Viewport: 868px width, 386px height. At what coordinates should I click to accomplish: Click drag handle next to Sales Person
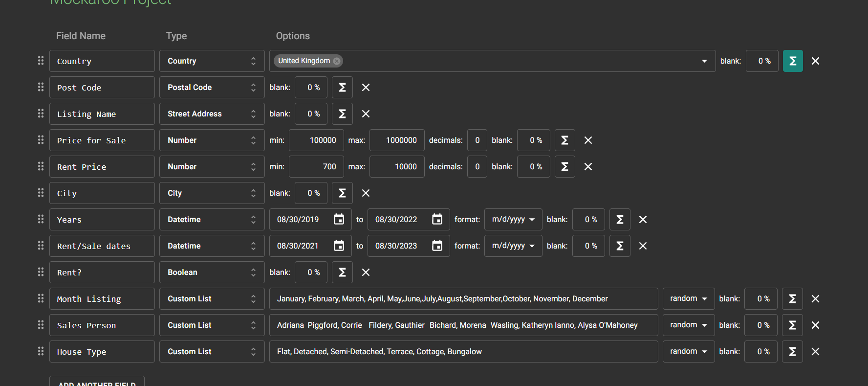point(41,325)
